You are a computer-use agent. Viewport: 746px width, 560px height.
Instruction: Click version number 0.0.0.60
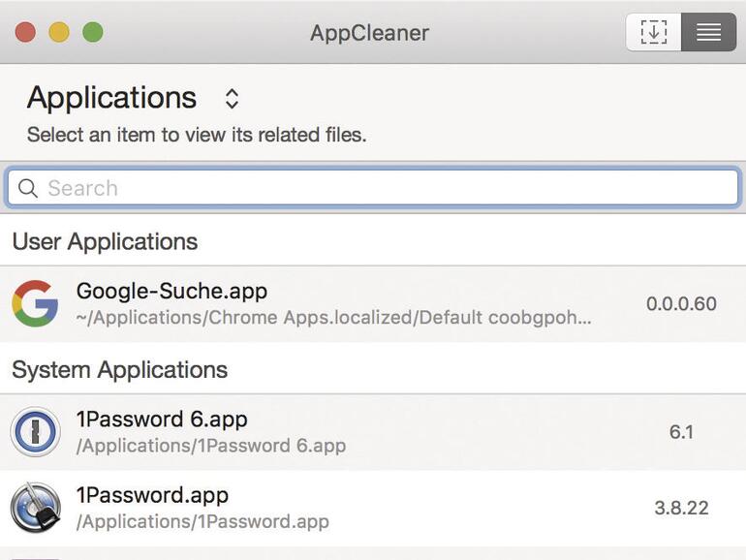(681, 303)
